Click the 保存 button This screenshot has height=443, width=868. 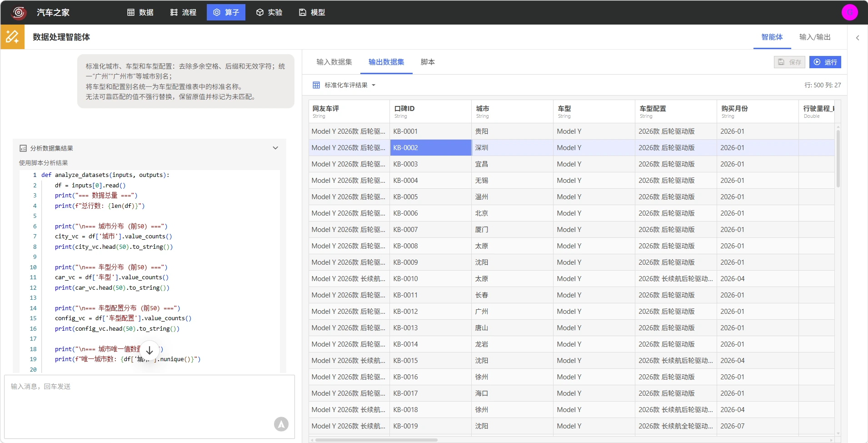790,62
